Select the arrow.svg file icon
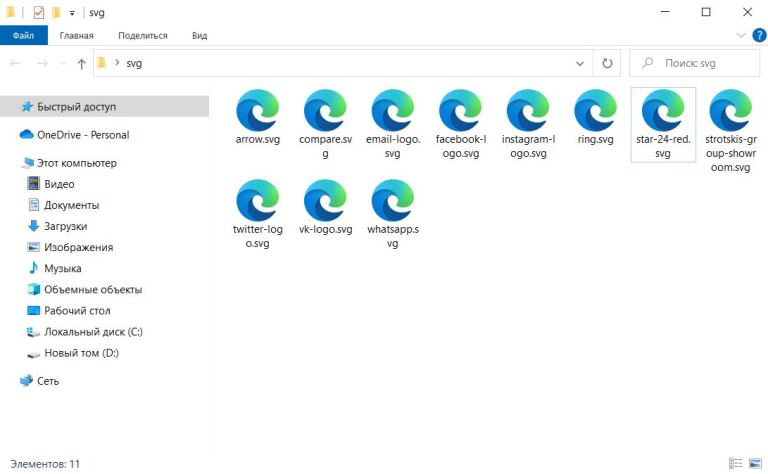 coord(258,110)
